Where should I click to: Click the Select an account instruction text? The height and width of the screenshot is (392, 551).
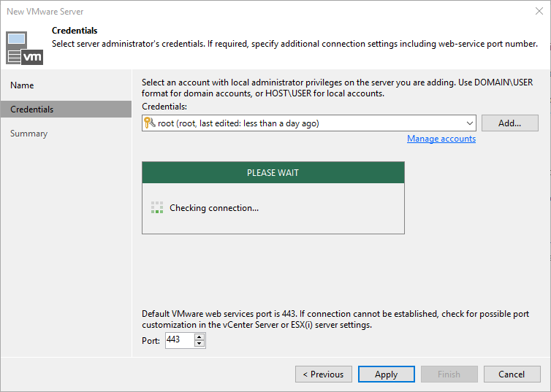[x=338, y=88]
